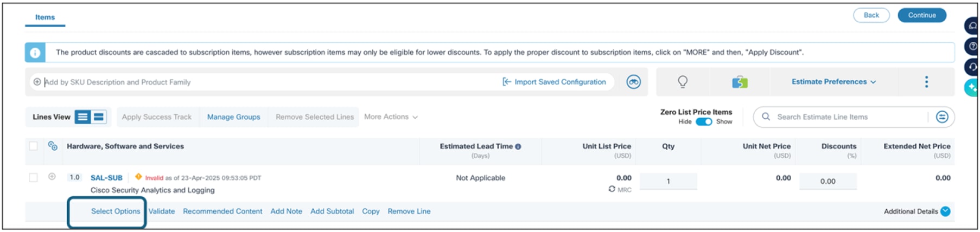Click the Import Saved Configuration link
This screenshot has height=232, width=980.
[554, 82]
